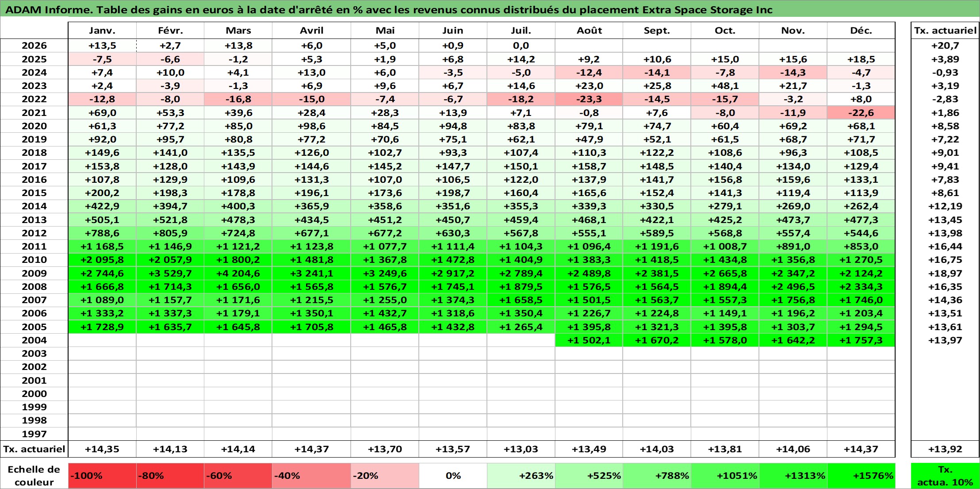Click the -100% red color scale swatch
Screen dimensions: 980x489
pyautogui.click(x=102, y=476)
